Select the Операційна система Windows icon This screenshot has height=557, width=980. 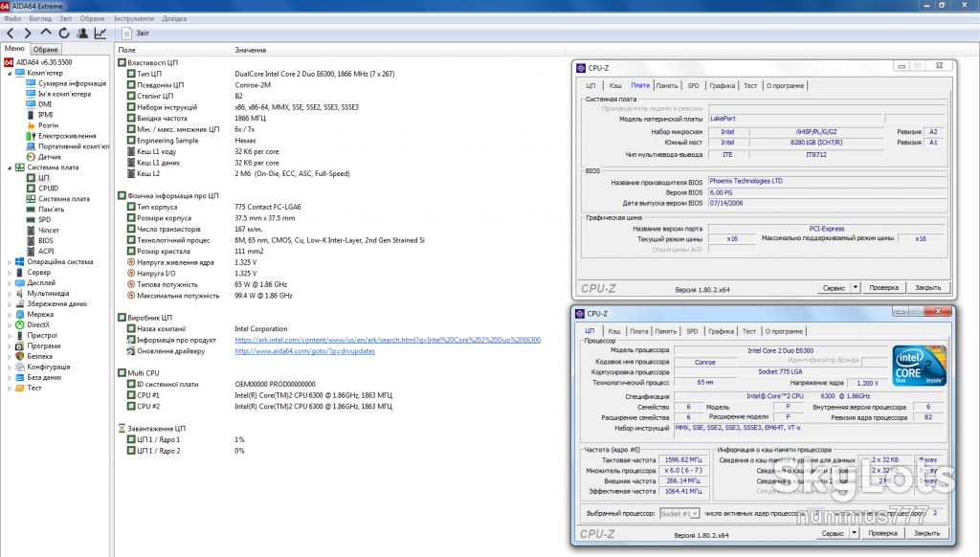click(x=19, y=261)
